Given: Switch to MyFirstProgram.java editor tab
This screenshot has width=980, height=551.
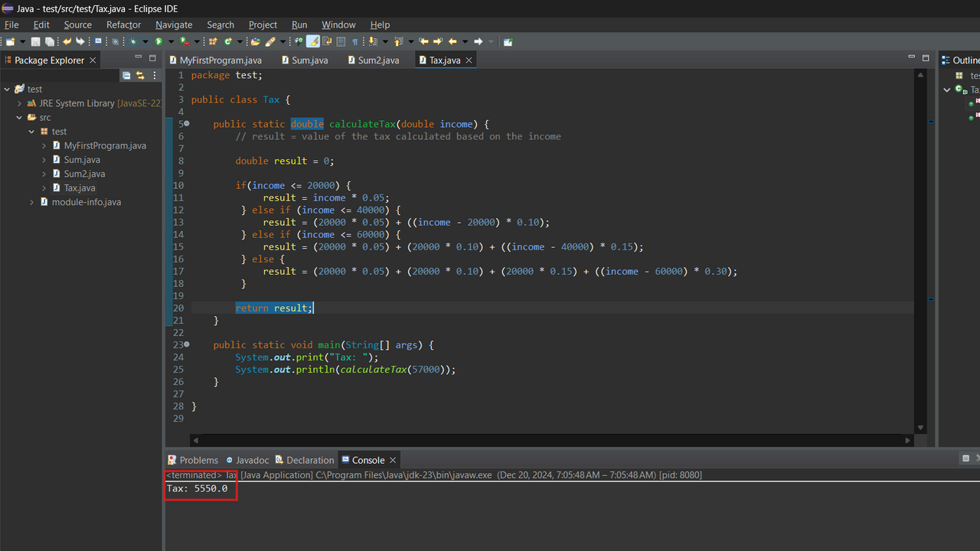Looking at the screenshot, I should tap(214, 60).
